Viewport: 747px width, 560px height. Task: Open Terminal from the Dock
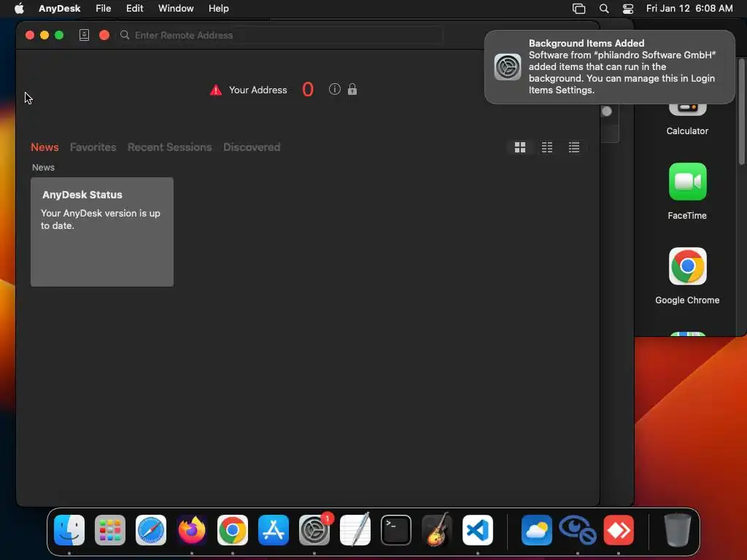pyautogui.click(x=396, y=530)
